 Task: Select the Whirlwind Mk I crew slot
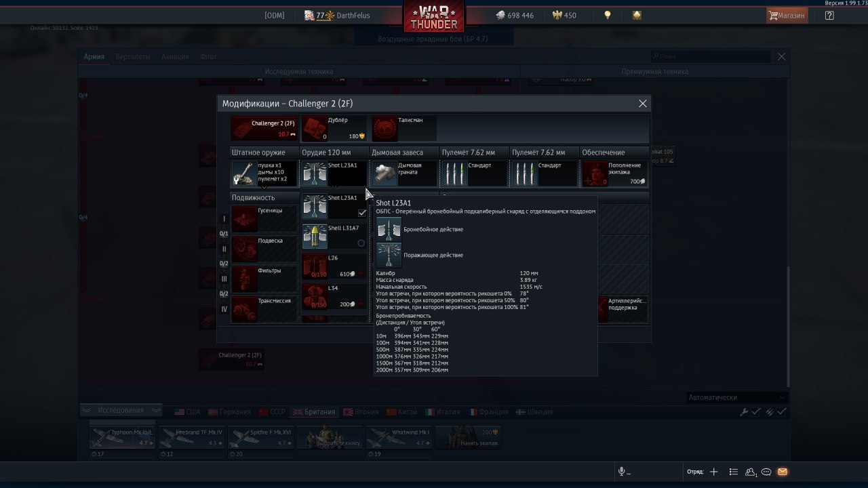pyautogui.click(x=399, y=437)
